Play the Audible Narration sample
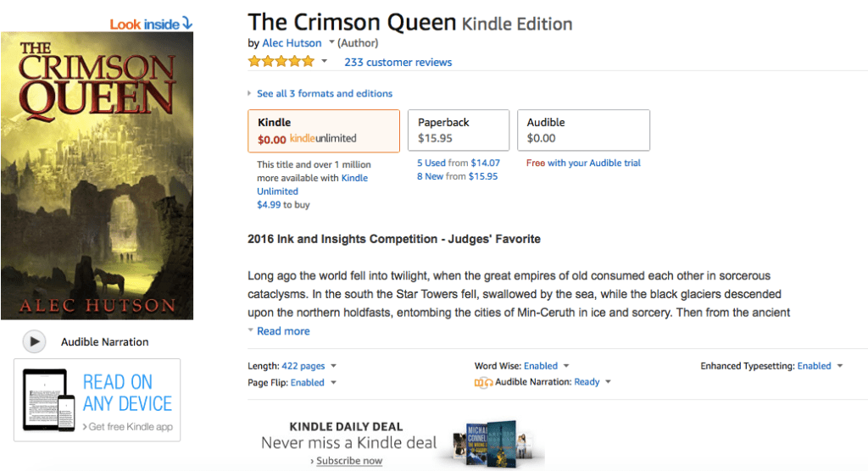Screen dimensions: 868x471 (34, 341)
